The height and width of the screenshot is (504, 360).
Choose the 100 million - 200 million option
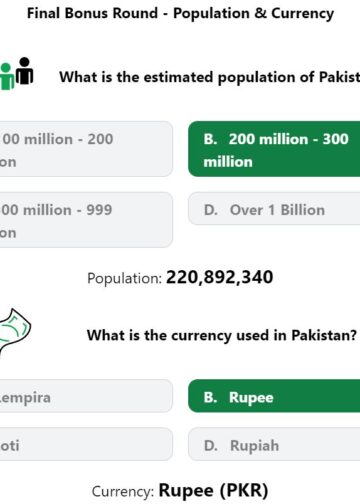coord(86,149)
